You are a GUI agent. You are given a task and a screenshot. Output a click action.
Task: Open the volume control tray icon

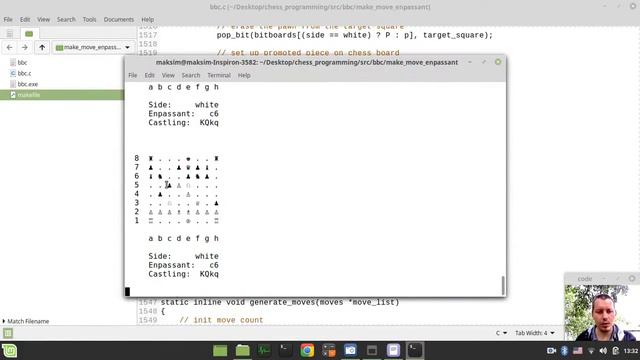pos(603,351)
